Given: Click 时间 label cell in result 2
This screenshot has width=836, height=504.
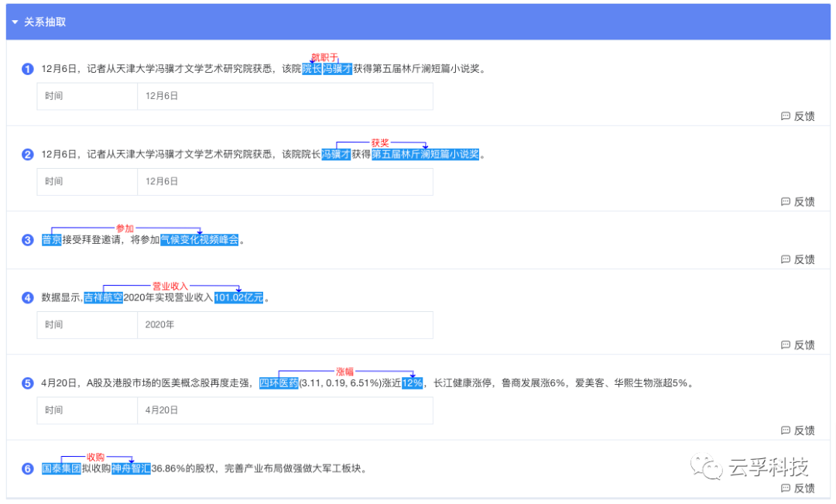Looking at the screenshot, I should [87, 182].
